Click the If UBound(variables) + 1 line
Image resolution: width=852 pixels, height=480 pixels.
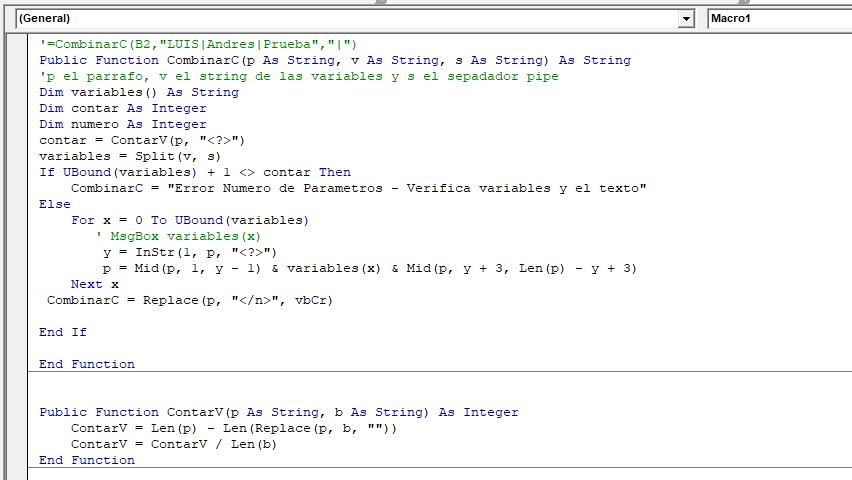[195, 172]
